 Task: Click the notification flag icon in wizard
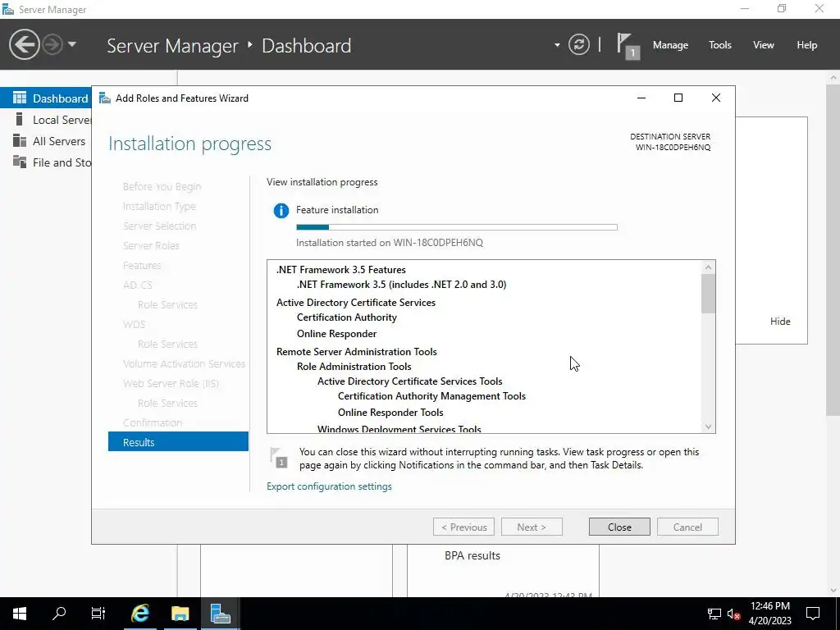[x=279, y=458]
